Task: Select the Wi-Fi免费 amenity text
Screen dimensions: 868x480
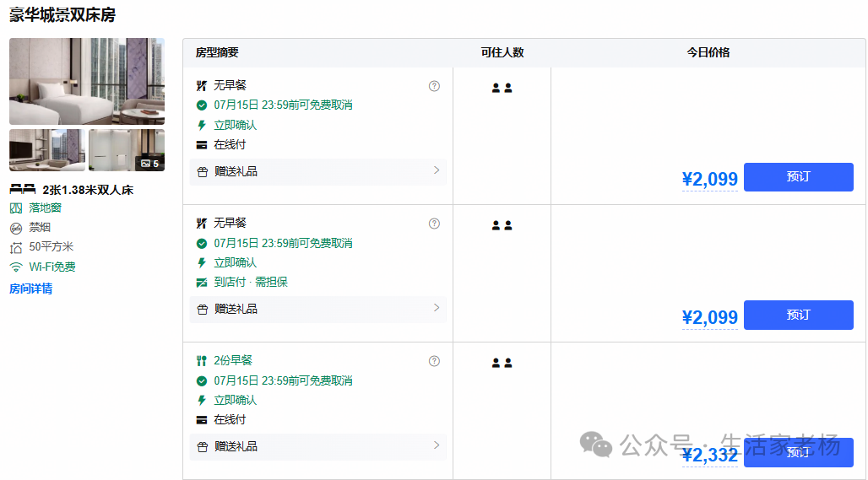Action: point(52,267)
